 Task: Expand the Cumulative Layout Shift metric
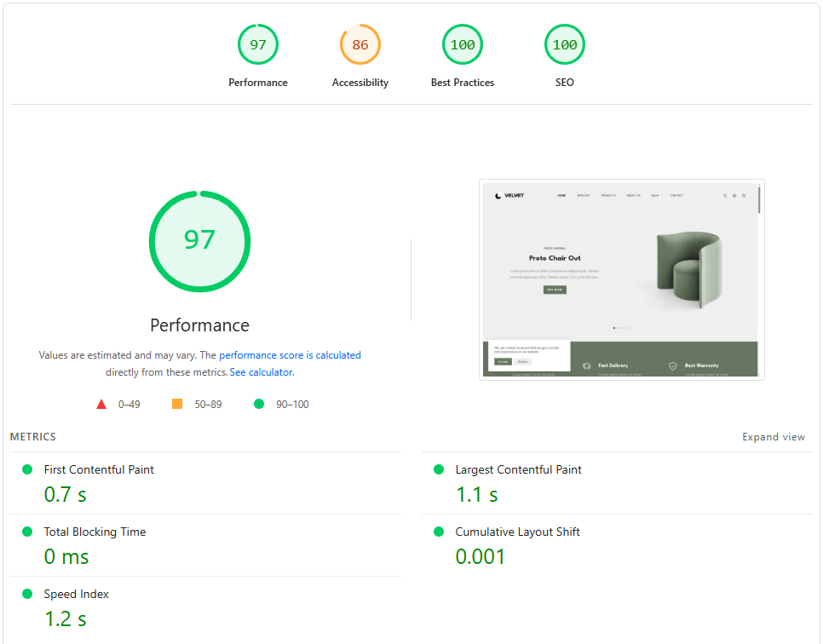(x=517, y=532)
